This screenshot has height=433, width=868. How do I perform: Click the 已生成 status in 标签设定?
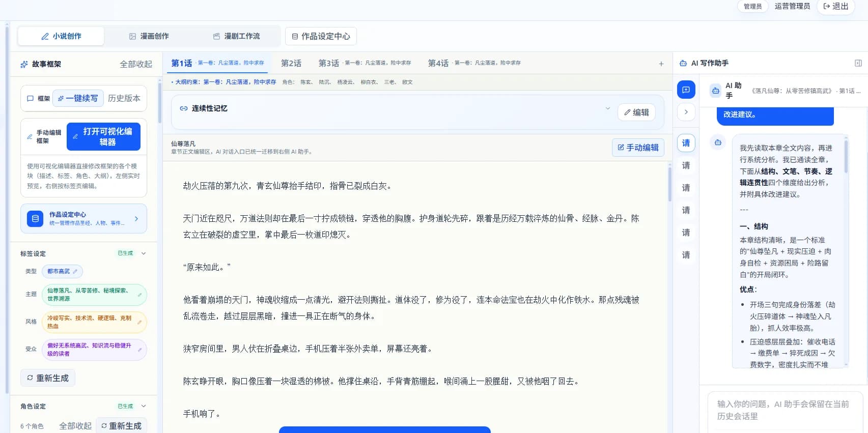[x=125, y=253]
